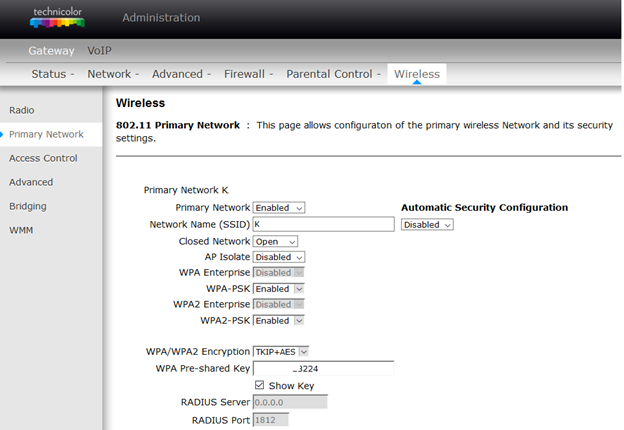
Task: Open Automatic Security Configuration dropdown
Action: point(427,225)
